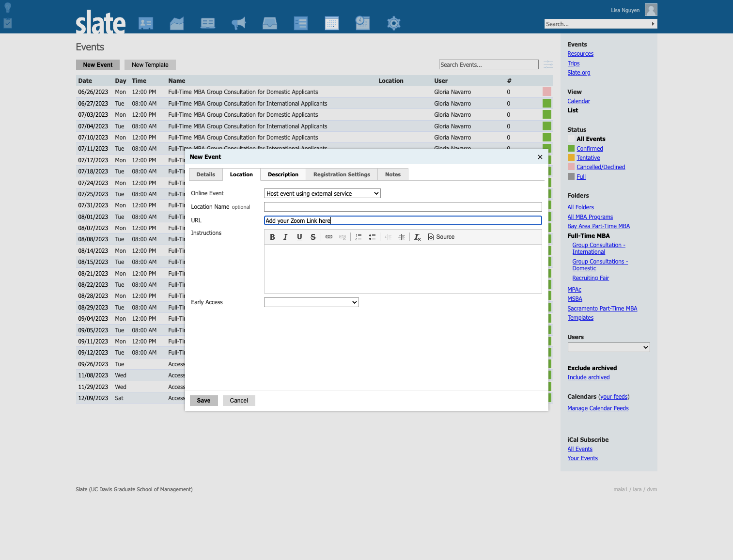The image size is (733, 560).
Task: Click into the Location Name field
Action: 403,207
